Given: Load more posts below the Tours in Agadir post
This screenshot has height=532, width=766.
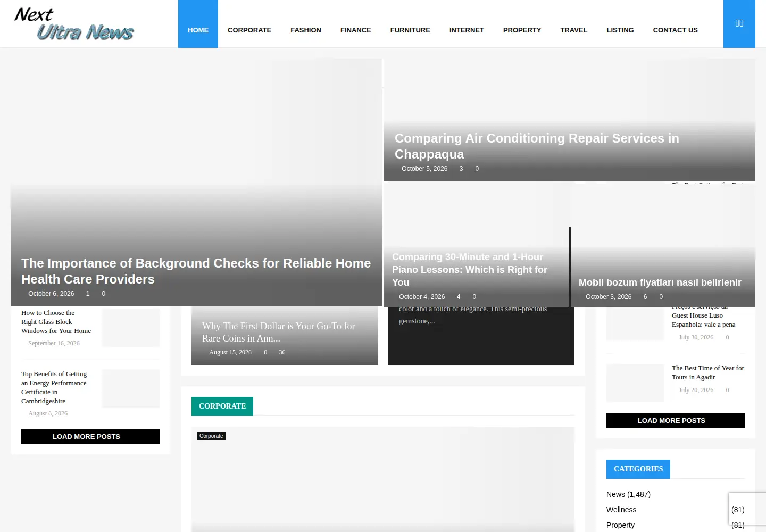Looking at the screenshot, I should point(676,420).
